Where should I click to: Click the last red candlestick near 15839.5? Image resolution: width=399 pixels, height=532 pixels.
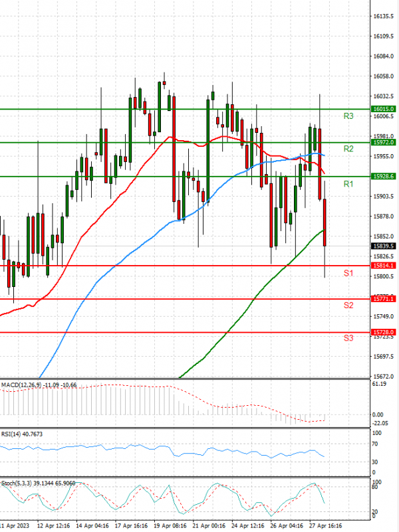[325, 222]
